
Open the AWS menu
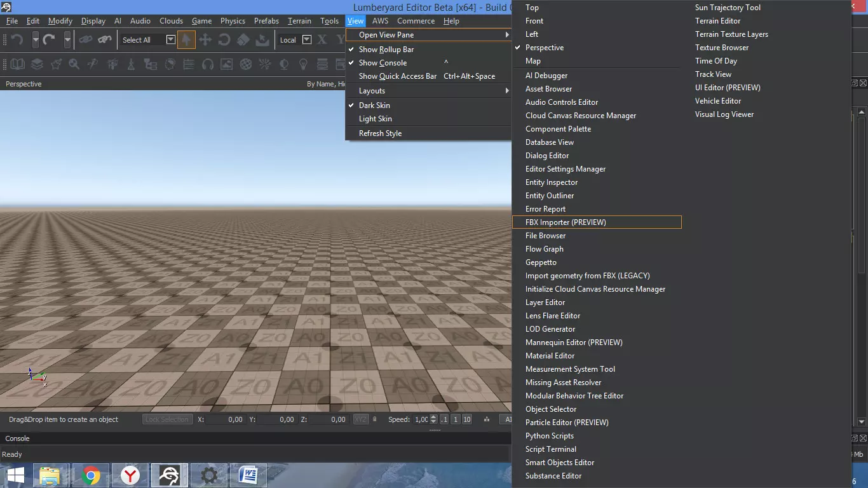click(x=380, y=20)
